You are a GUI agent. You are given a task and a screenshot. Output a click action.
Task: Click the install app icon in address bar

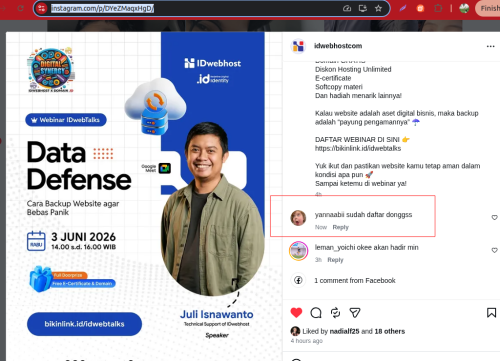[363, 8]
